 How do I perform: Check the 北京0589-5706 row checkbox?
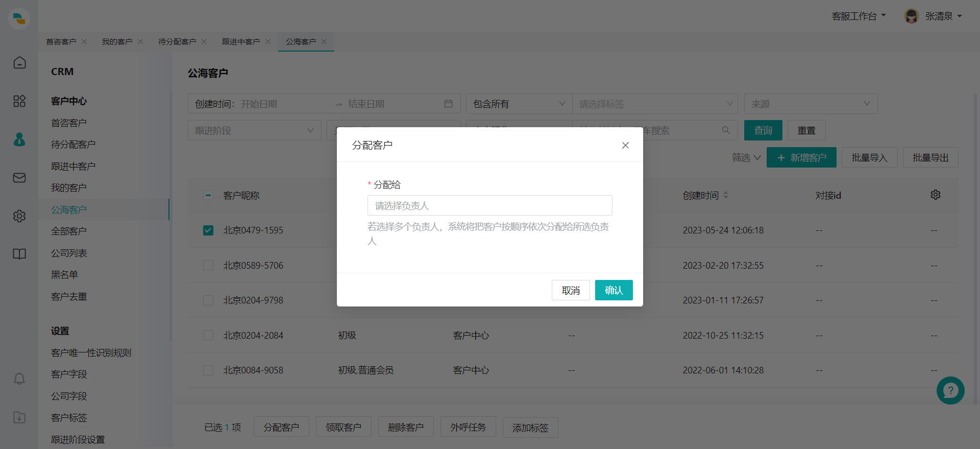[x=208, y=265]
